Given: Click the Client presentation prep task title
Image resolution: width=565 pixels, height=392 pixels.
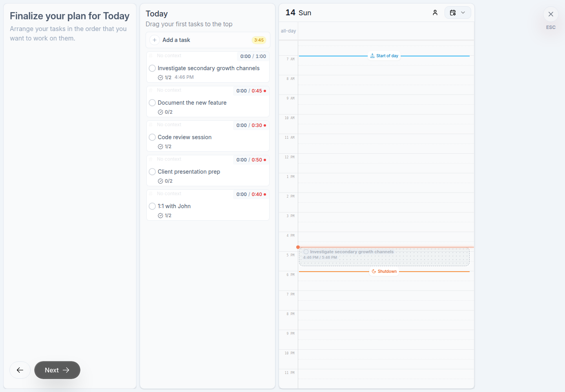Looking at the screenshot, I should (x=189, y=172).
